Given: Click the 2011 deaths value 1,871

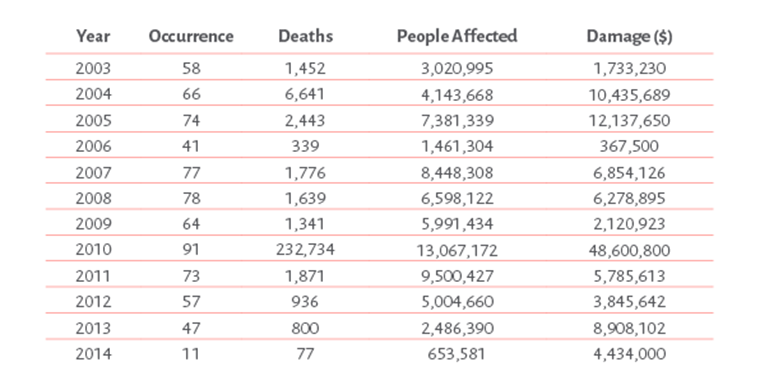Looking at the screenshot, I should tap(305, 276).
